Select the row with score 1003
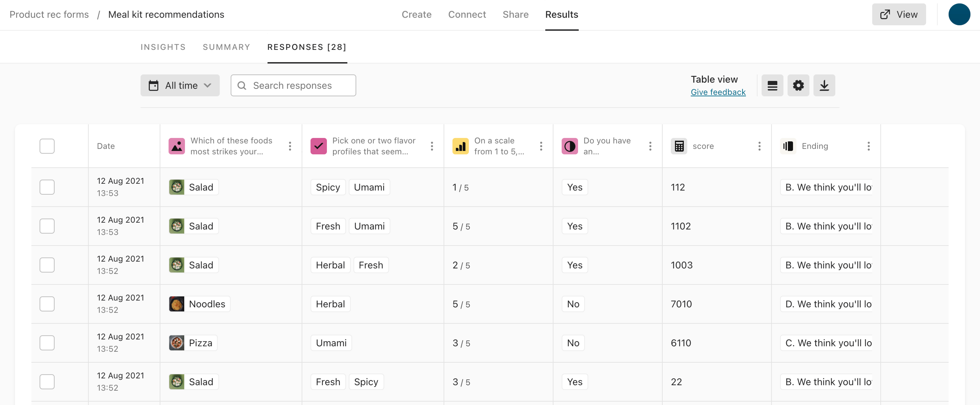Viewport: 980px width, 405px height. click(47, 265)
